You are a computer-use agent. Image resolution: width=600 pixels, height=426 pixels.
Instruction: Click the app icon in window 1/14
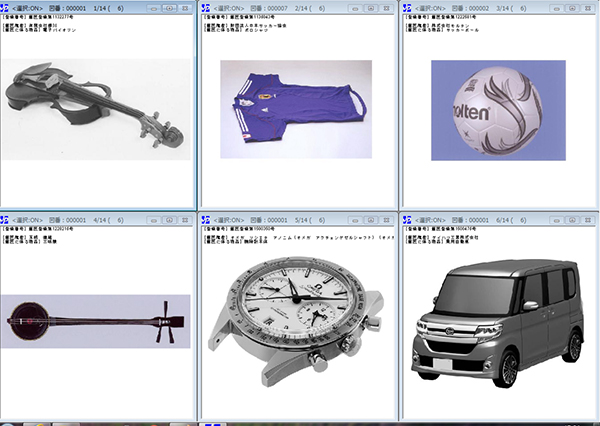(x=4, y=8)
